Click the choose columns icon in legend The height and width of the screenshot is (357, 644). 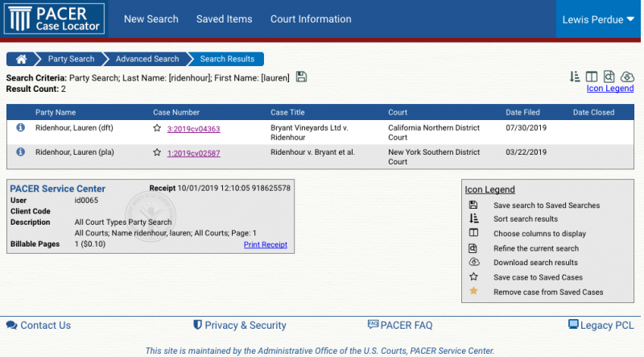473,233
